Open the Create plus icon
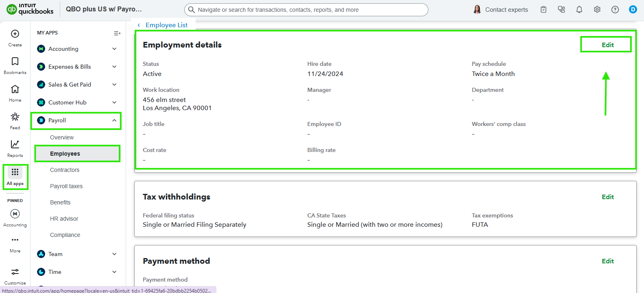Image resolution: width=644 pixels, height=293 pixels. tap(15, 34)
